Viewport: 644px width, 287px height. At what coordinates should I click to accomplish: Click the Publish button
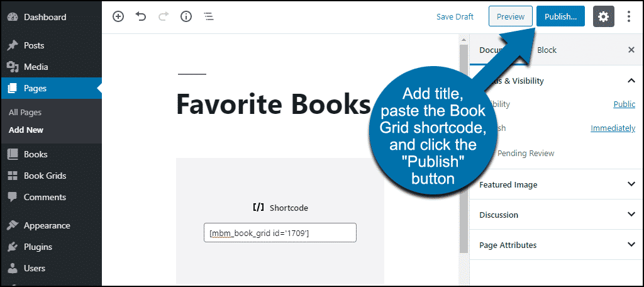[560, 16]
